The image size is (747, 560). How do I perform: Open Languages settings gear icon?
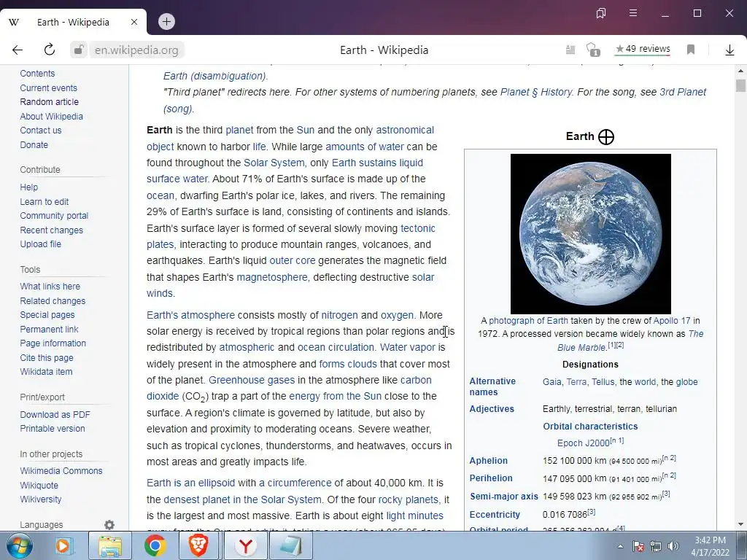click(109, 525)
